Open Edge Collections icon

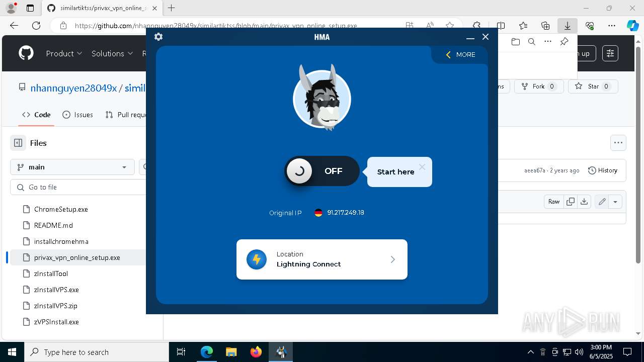click(545, 26)
